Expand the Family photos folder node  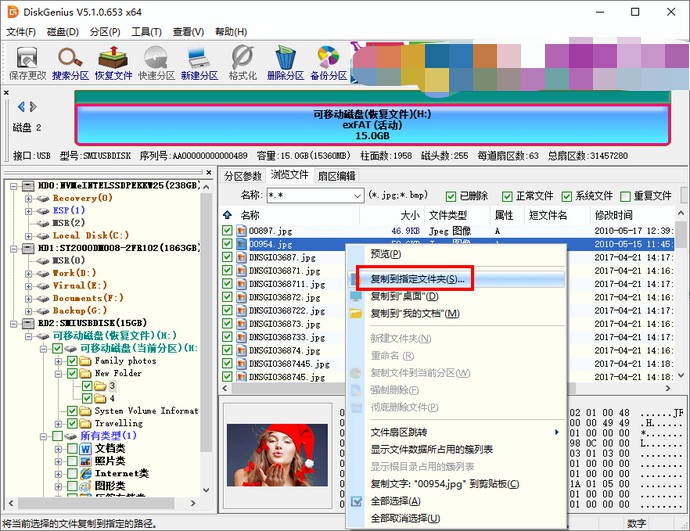click(58, 361)
